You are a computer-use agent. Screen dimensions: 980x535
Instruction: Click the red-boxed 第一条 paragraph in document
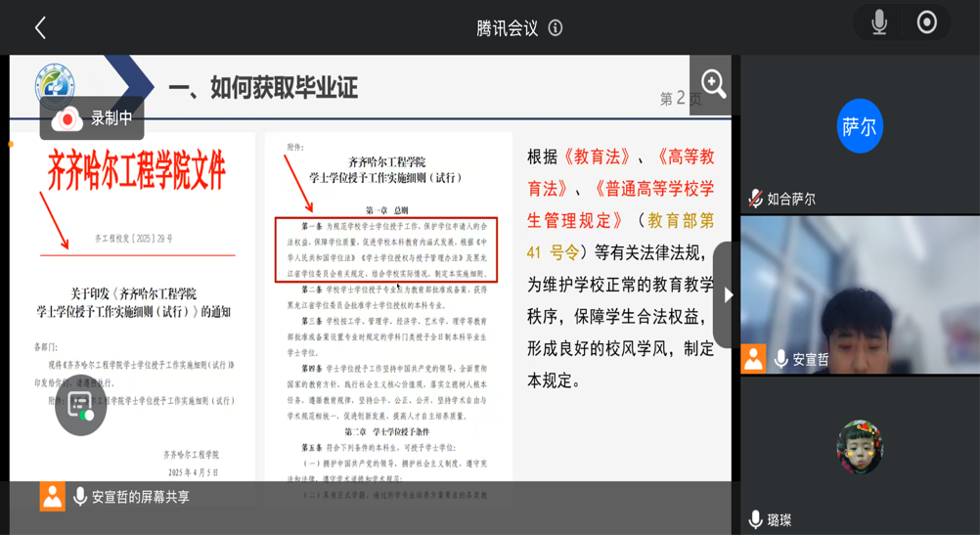coord(387,249)
